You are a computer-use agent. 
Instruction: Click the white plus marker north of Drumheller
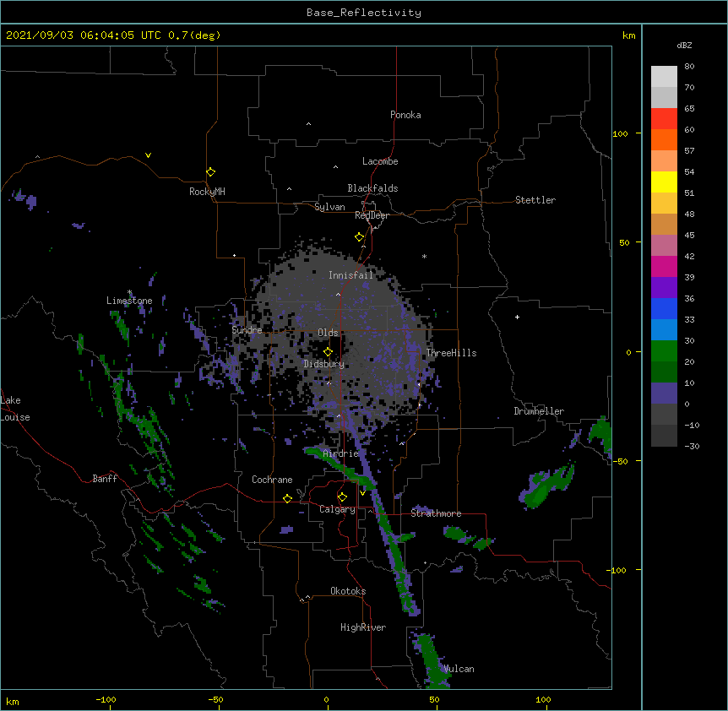tap(517, 317)
